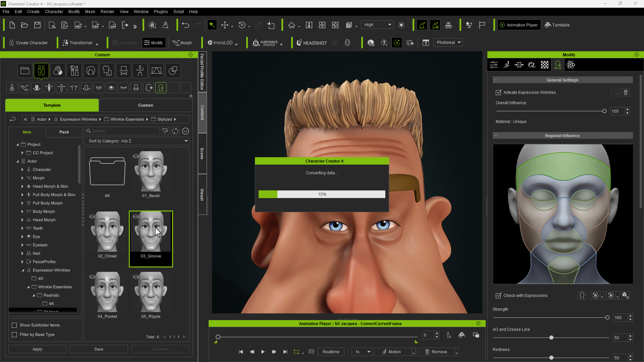This screenshot has width=644, height=362.
Task: Switch to the Pack tab
Action: (x=64, y=132)
